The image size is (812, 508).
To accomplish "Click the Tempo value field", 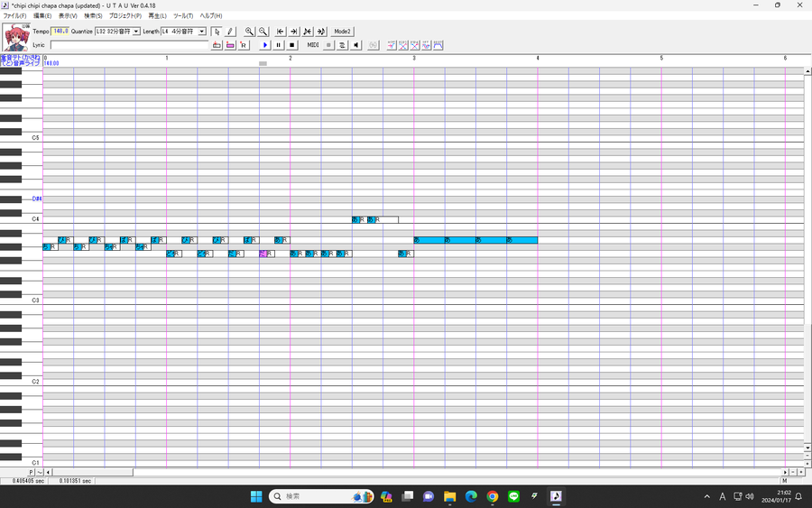I will pyautogui.click(x=60, y=31).
